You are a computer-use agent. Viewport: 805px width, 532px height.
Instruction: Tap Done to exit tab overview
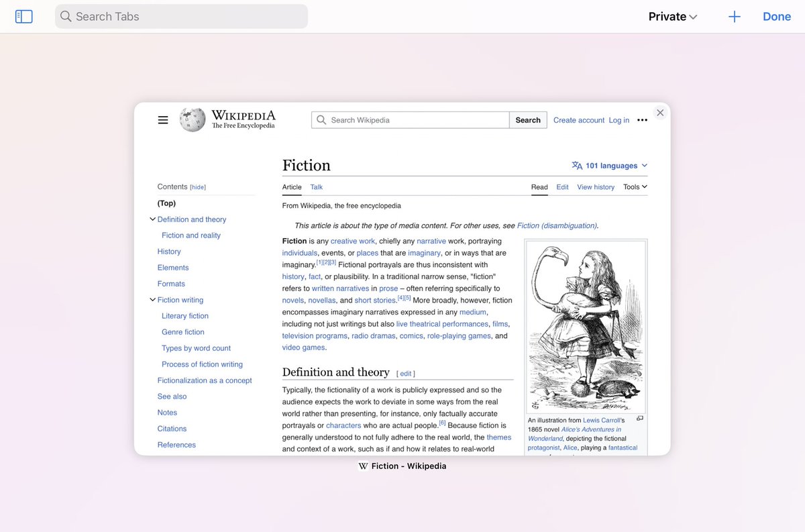point(777,17)
